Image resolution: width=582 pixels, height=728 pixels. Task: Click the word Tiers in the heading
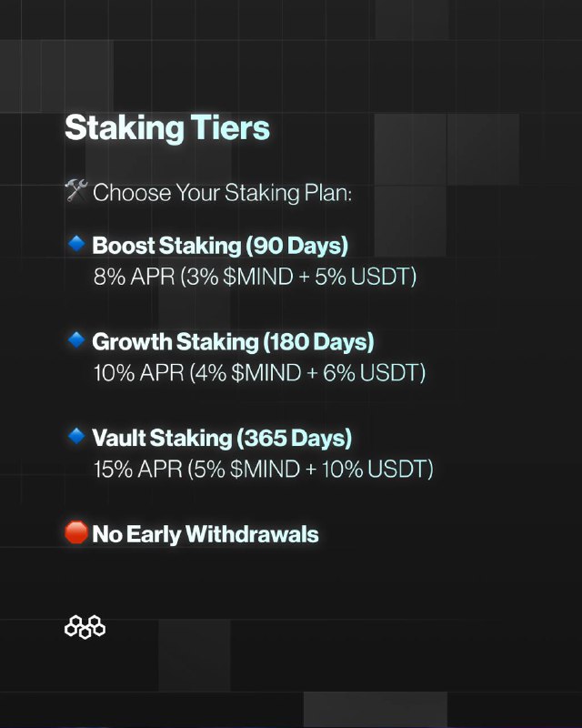pos(230,127)
